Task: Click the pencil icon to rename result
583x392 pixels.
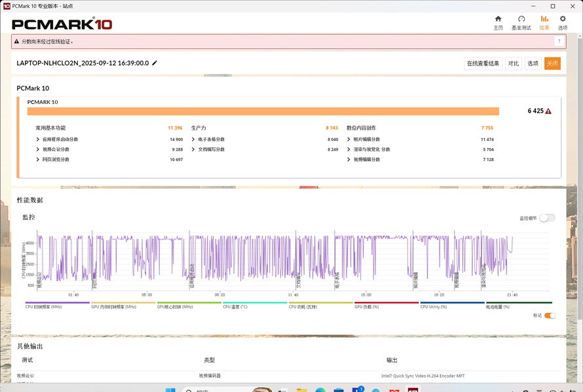Action: 155,63
